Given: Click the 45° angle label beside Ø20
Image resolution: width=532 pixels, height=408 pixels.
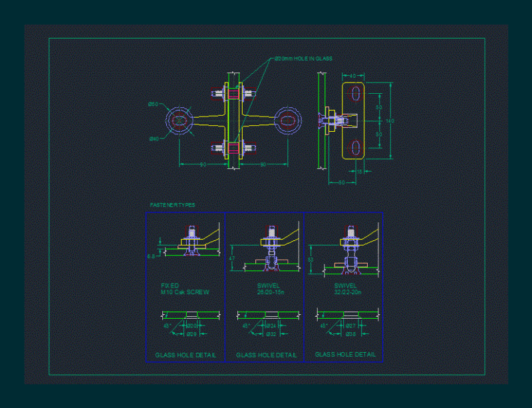Looking at the screenshot, I should (x=168, y=325).
